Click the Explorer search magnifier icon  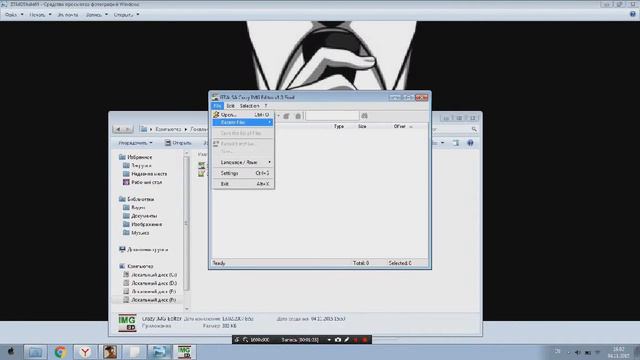(474, 129)
